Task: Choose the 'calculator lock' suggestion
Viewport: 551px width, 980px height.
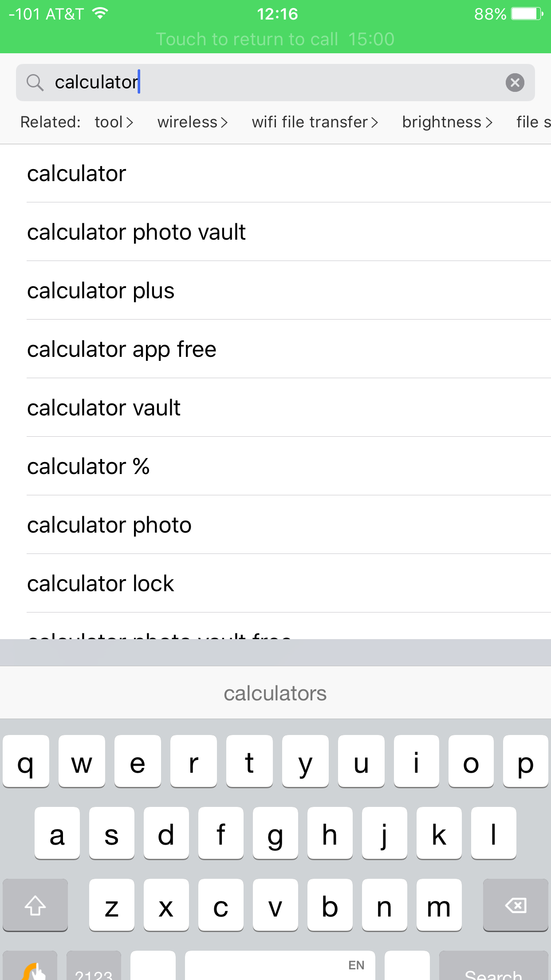Action: (100, 584)
